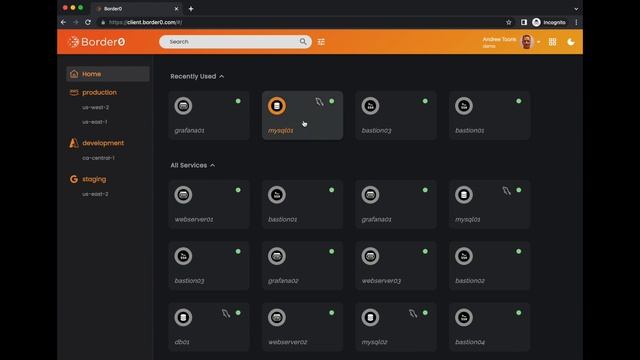The height and width of the screenshot is (360, 640).
Task: Click the webserver03 service icon
Action: tap(370, 256)
